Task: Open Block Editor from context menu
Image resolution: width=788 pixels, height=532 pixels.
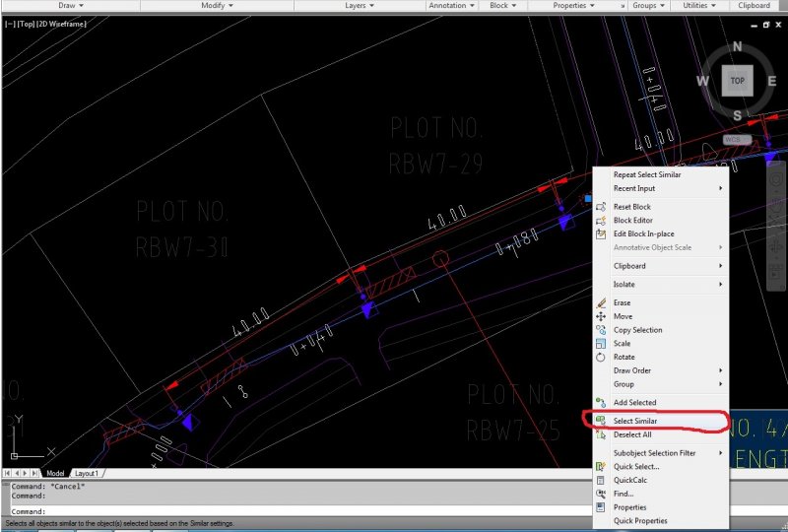Action: pos(631,220)
